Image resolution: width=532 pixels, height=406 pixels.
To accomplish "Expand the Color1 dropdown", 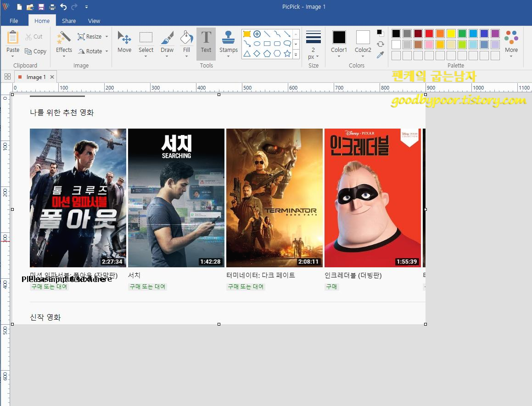I will (339, 56).
